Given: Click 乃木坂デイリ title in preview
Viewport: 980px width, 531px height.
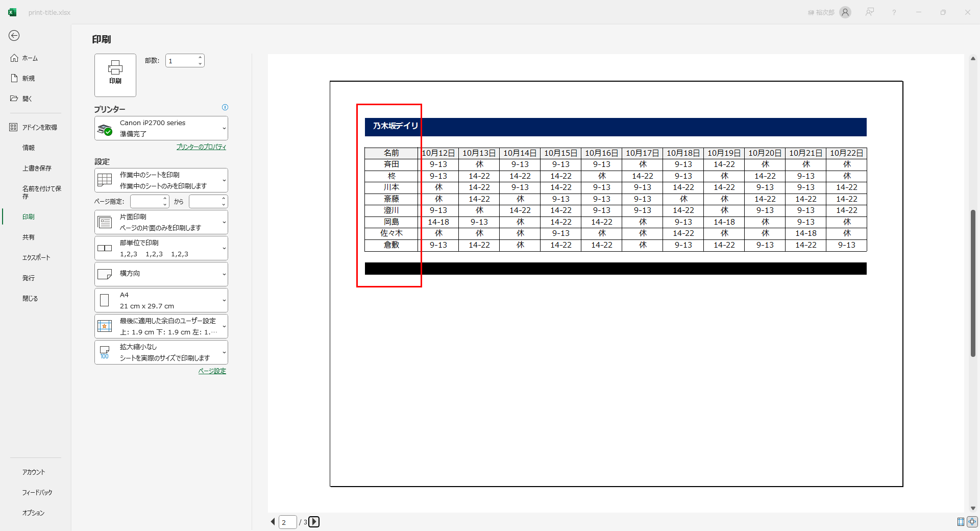Looking at the screenshot, I should (x=396, y=126).
